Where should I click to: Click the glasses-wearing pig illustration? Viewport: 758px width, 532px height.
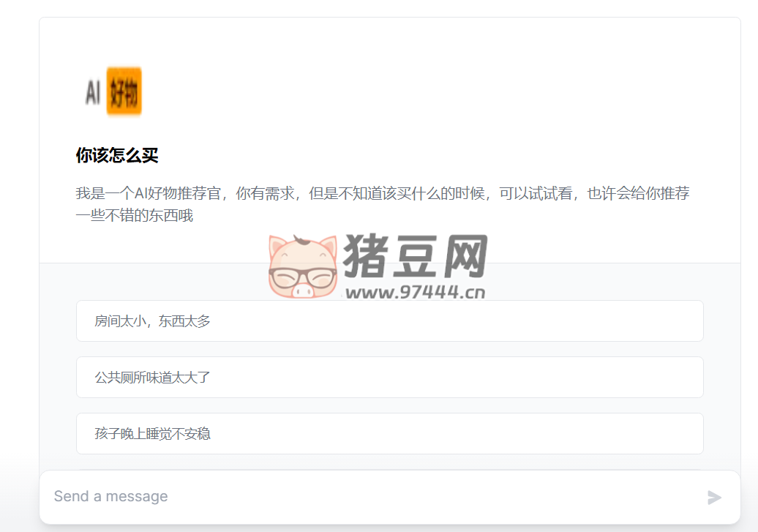[x=301, y=263]
